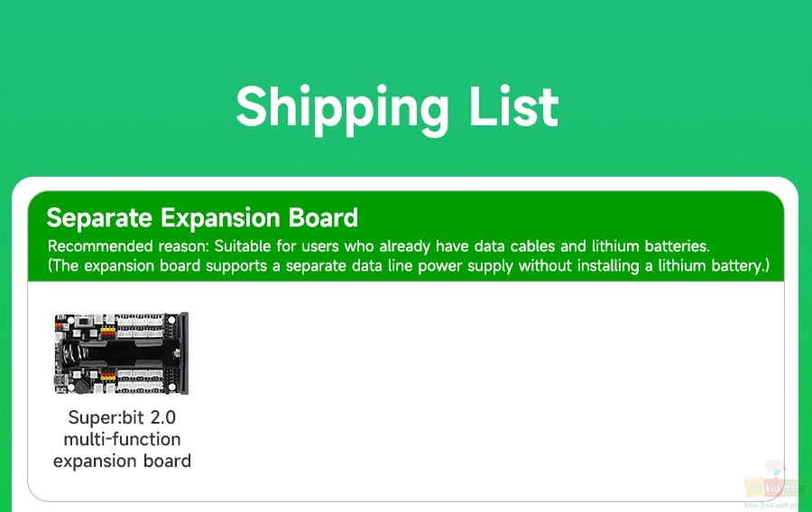Click the round buzzer on the board image
Viewport: 812px width, 512px height.
[82, 387]
